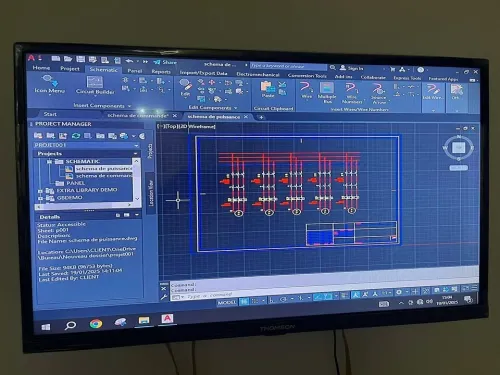Open File Explorer from the taskbar
The height and width of the screenshot is (375, 500).
(144, 321)
